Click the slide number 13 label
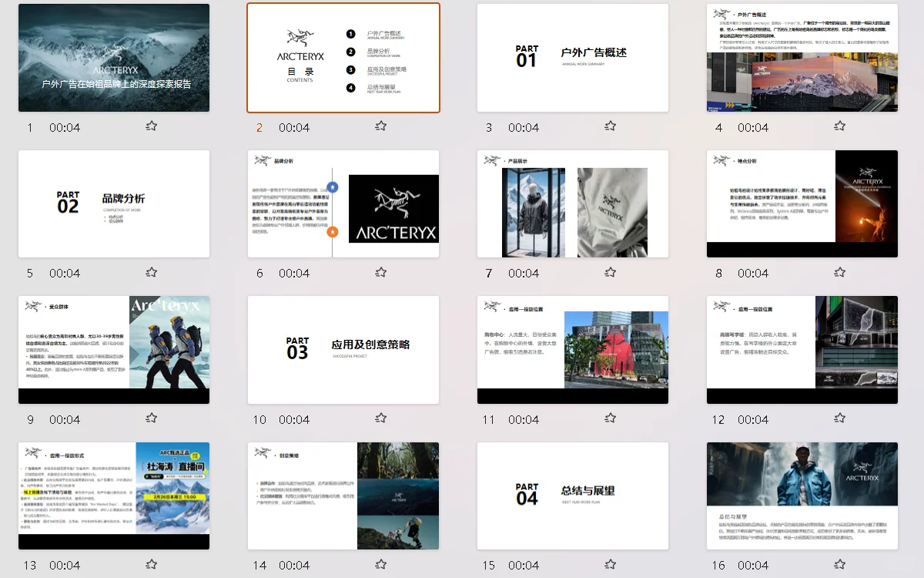The width and height of the screenshot is (924, 578). [30, 566]
